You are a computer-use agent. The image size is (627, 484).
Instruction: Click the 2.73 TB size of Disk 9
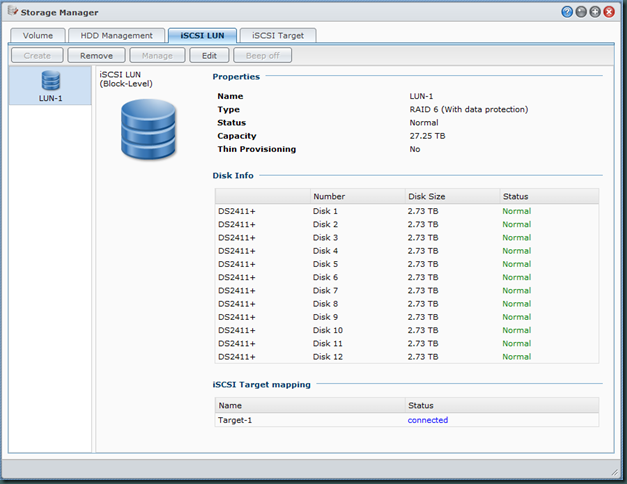pyautogui.click(x=423, y=317)
